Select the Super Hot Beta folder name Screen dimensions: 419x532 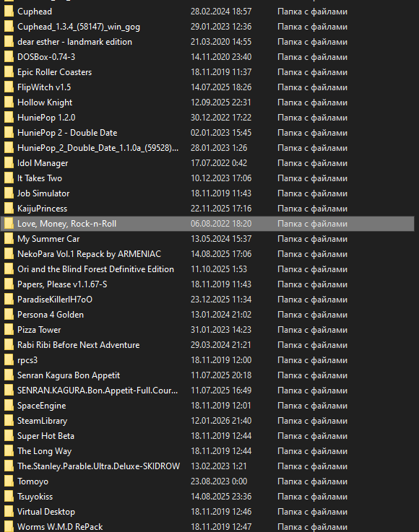pos(46,436)
